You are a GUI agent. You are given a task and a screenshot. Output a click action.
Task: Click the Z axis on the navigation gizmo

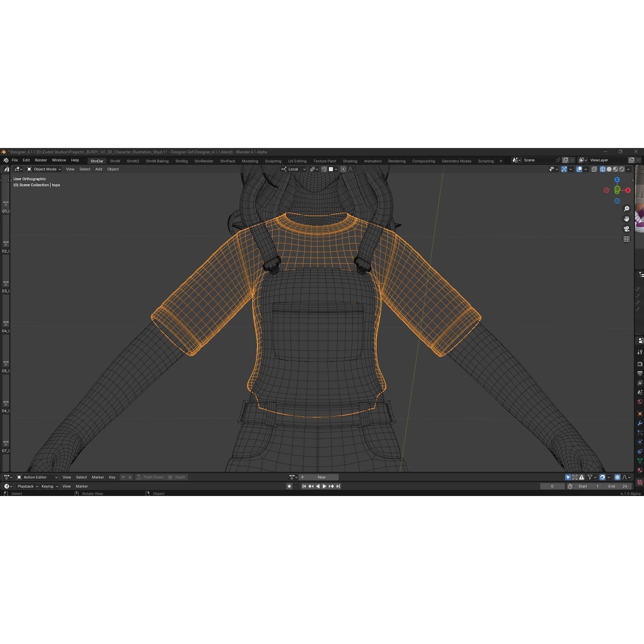617,180
